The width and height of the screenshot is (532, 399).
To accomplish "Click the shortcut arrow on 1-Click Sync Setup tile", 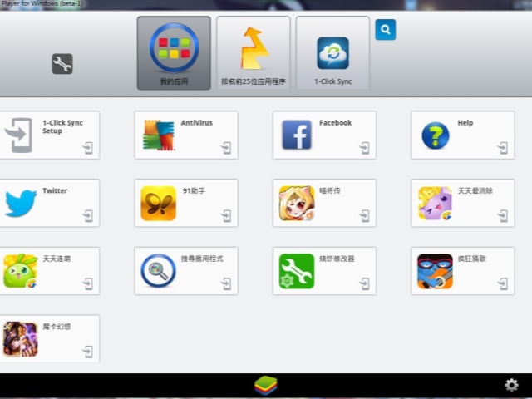I will pos(87,148).
